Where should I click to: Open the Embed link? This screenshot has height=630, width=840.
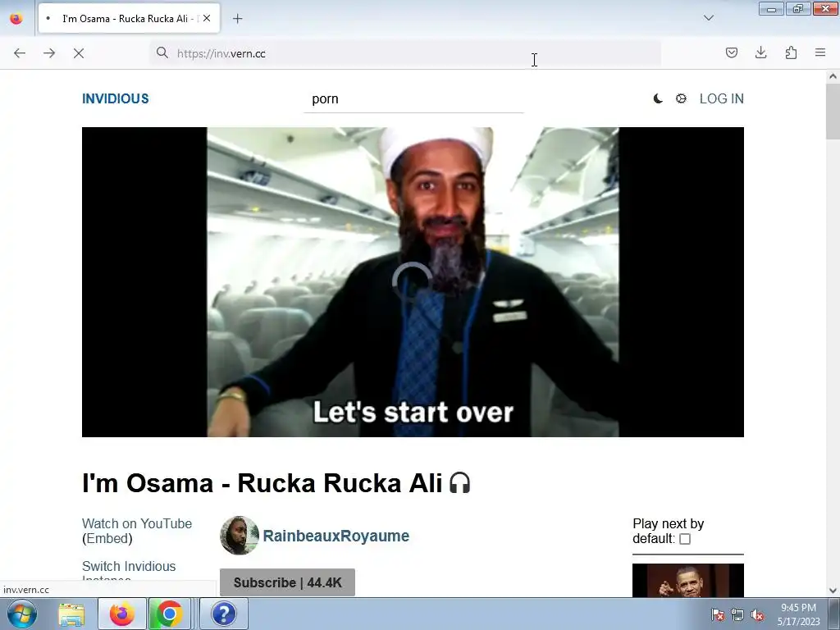tap(107, 538)
